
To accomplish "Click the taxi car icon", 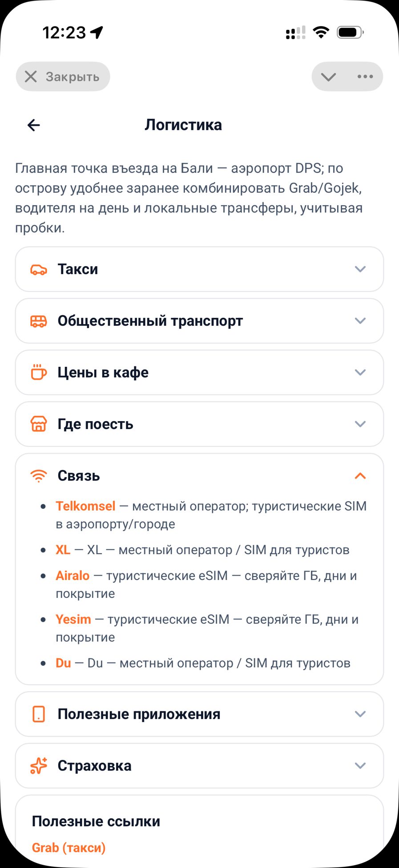I will [39, 269].
